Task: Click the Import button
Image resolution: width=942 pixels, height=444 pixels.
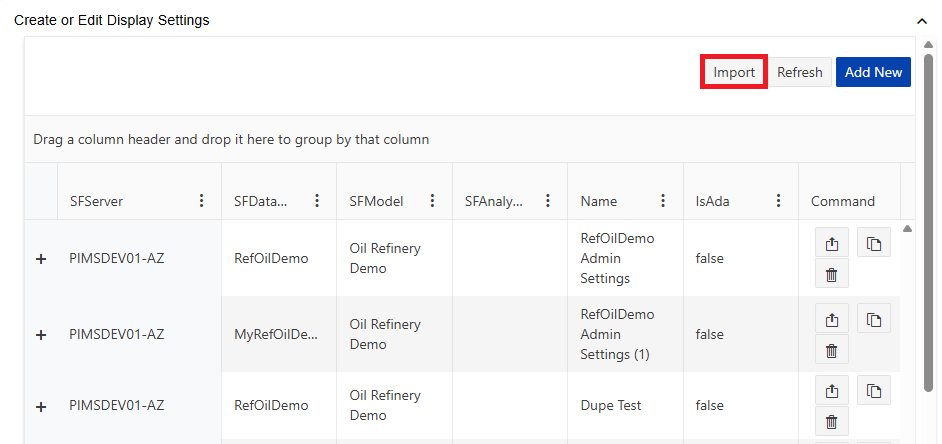Action: click(734, 72)
